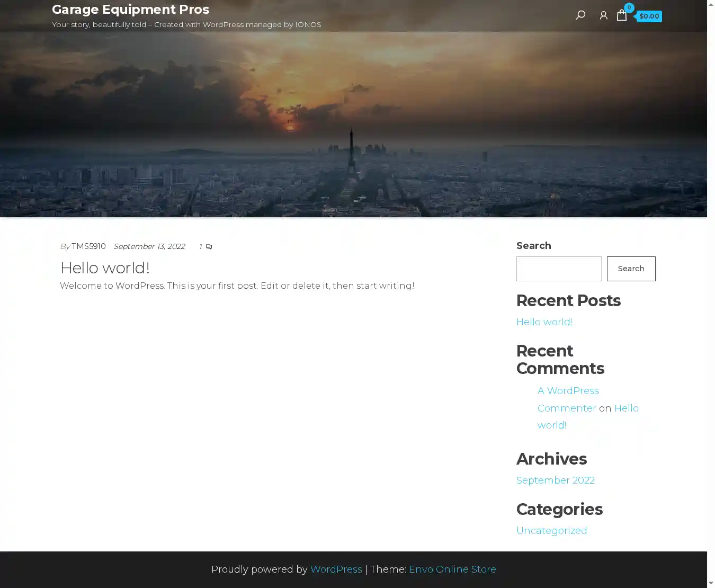Click the cart item count badge
The width and height of the screenshot is (715, 588).
[629, 7]
